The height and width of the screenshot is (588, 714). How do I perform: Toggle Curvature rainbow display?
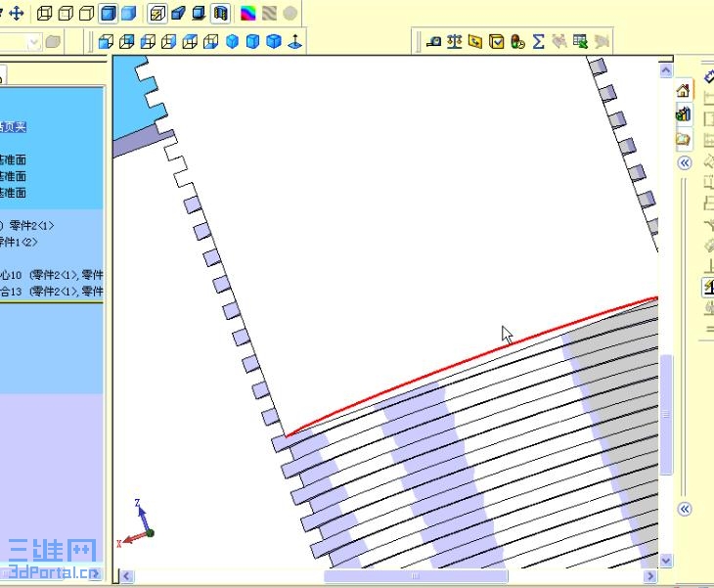pyautogui.click(x=247, y=14)
